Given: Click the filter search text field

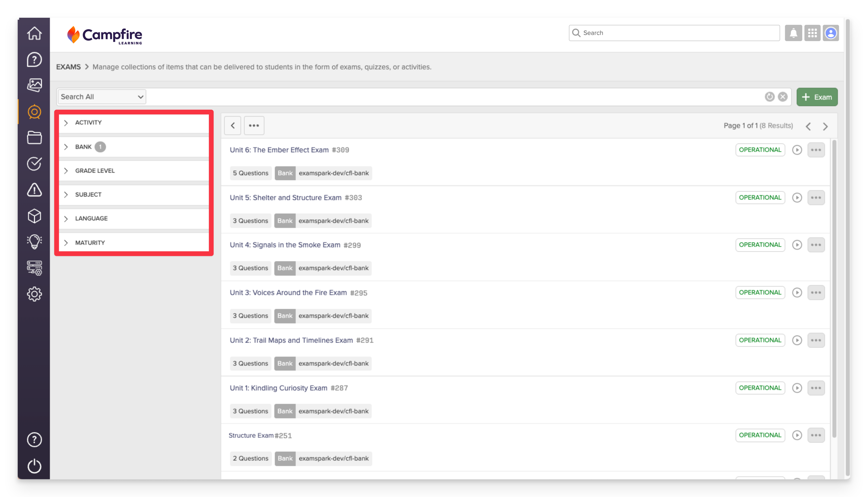Looking at the screenshot, I should click(x=455, y=97).
